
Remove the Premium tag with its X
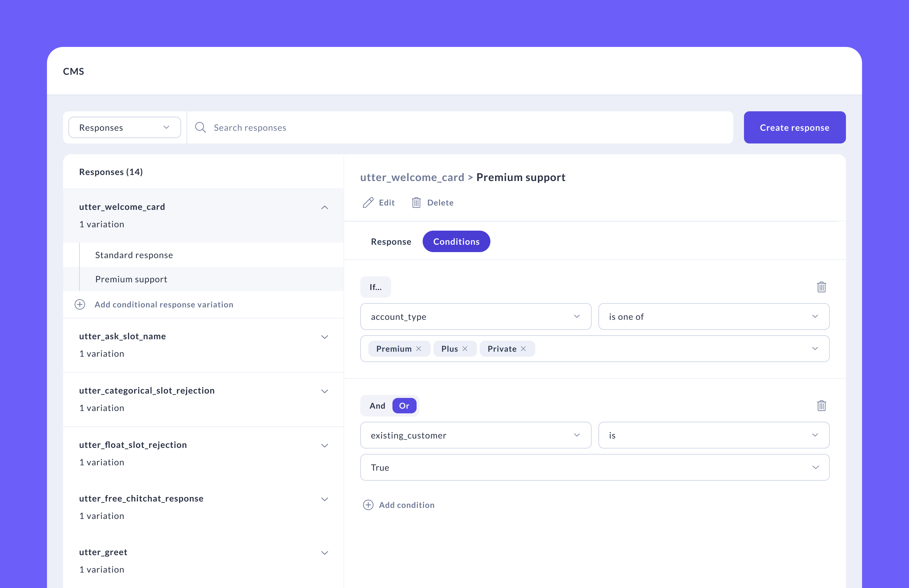click(419, 349)
